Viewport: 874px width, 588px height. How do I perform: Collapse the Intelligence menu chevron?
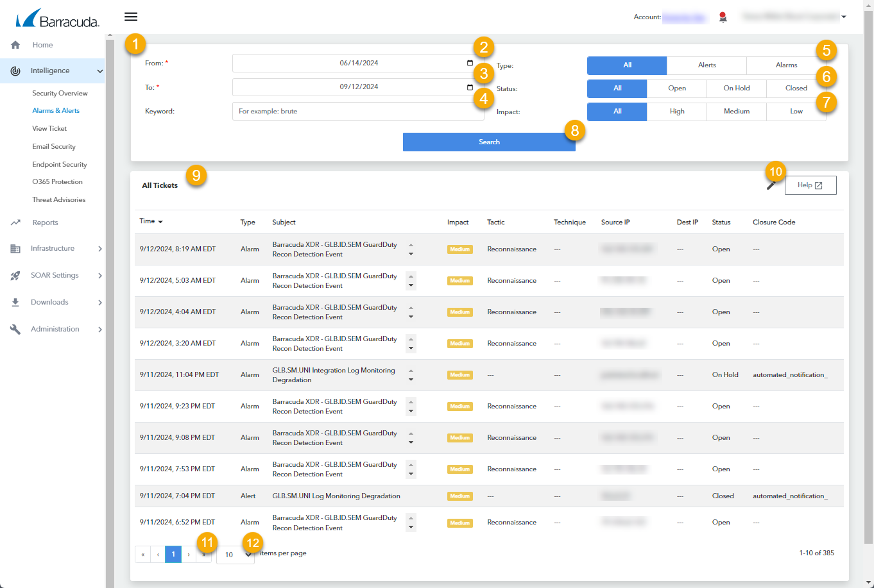click(x=99, y=71)
